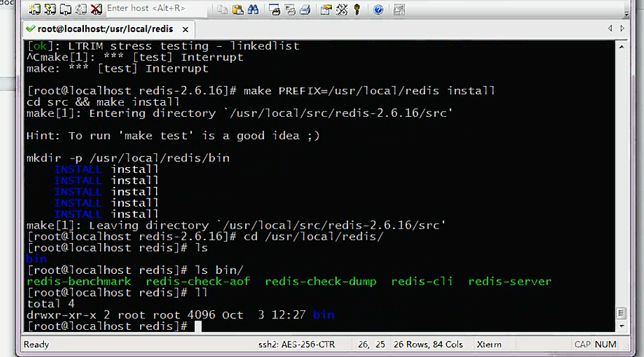Click the 'mkdir -p /usr/local/redis/bin' line
The height and width of the screenshot is (357, 644).
(128, 158)
